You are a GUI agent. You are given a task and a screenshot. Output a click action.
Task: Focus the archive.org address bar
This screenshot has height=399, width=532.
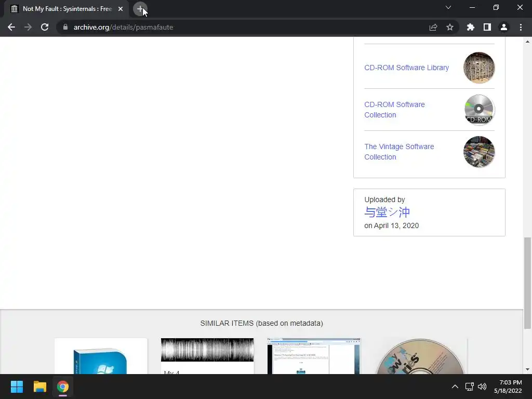[x=244, y=27]
